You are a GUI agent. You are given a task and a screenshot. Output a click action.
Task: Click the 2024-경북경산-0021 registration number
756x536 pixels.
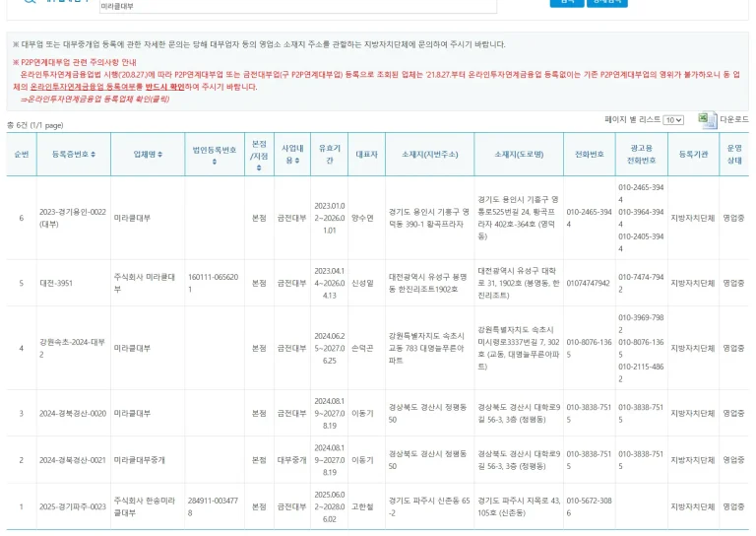click(72, 460)
